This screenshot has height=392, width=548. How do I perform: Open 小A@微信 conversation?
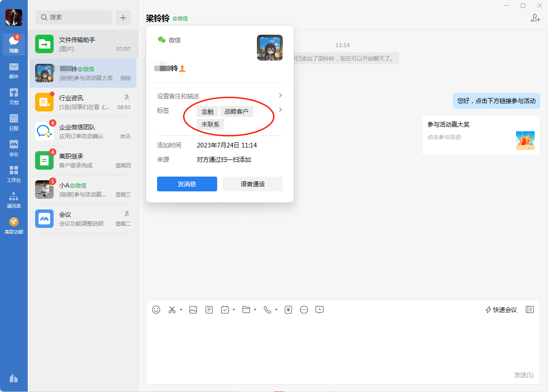pos(83,190)
